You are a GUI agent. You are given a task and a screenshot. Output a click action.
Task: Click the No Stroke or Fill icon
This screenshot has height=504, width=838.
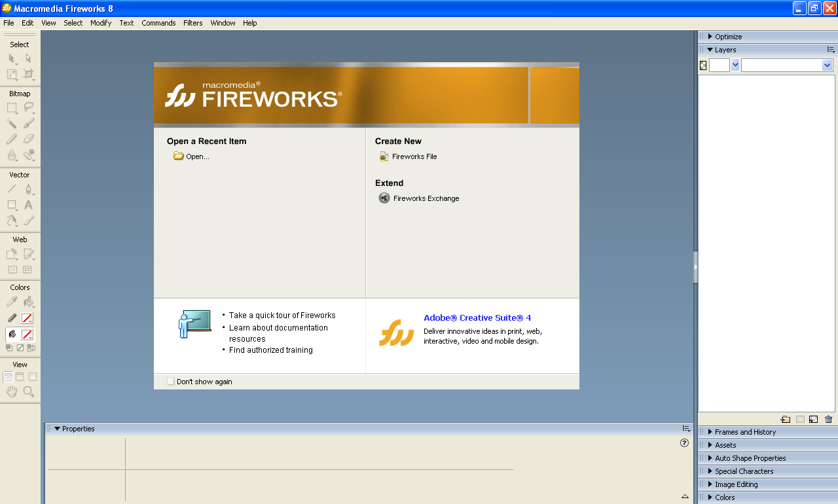click(20, 348)
